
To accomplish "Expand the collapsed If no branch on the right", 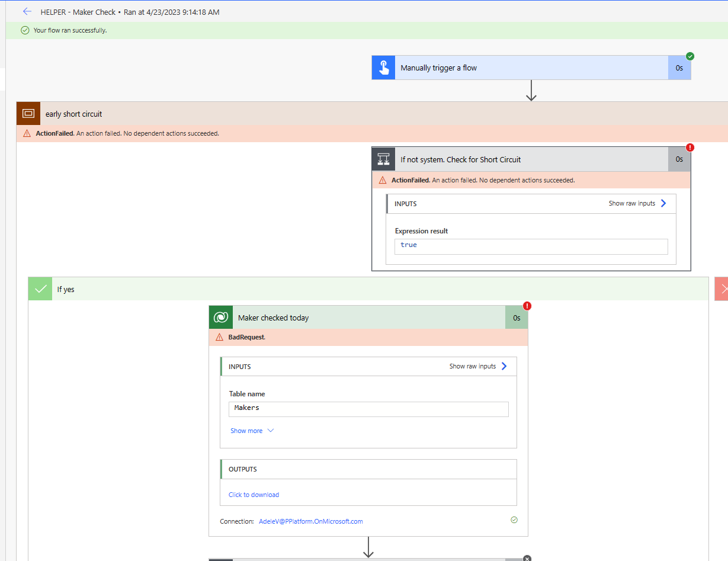I will (x=723, y=288).
